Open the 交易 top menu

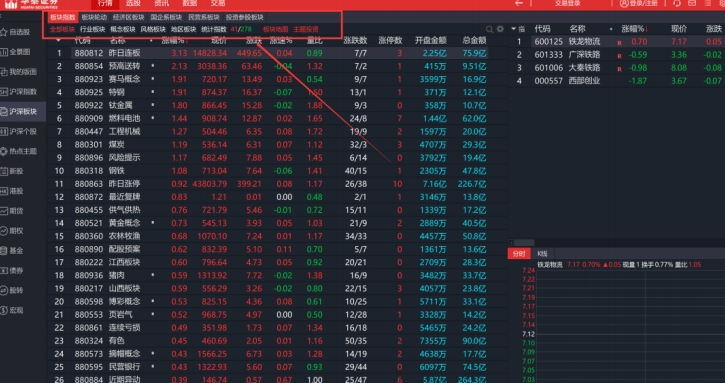[218, 3]
